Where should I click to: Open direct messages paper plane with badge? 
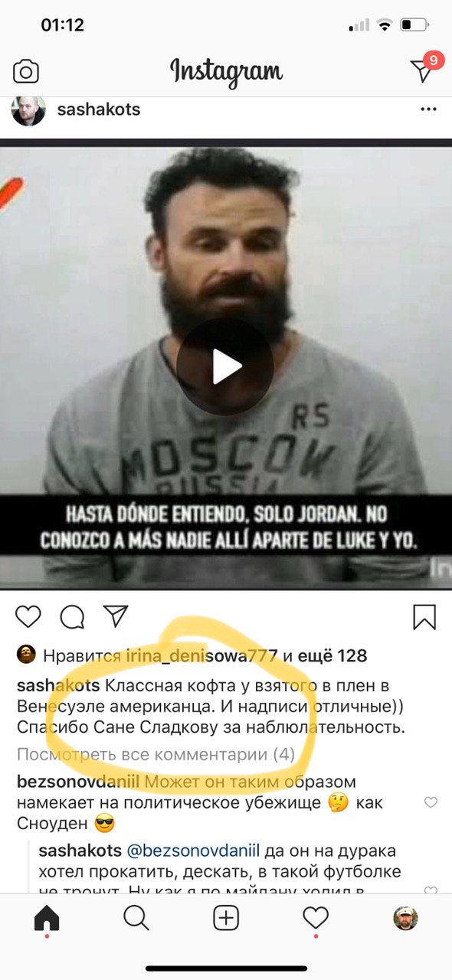point(424,69)
